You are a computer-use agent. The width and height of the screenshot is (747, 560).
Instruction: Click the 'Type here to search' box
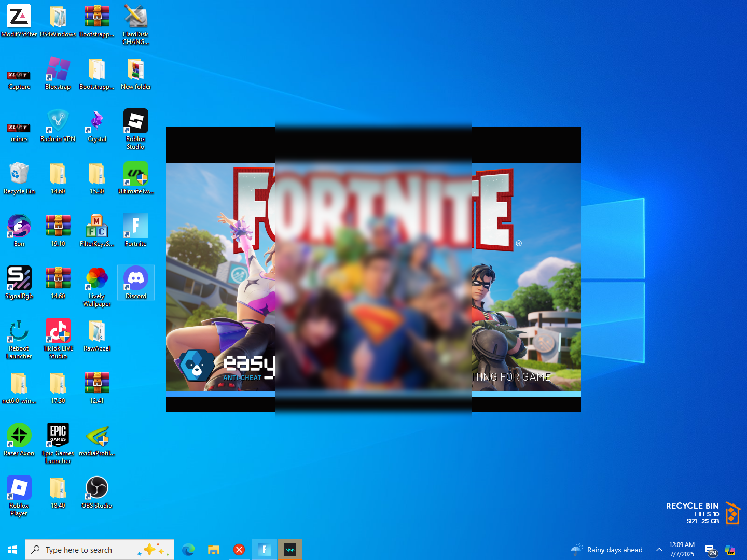tap(100, 550)
